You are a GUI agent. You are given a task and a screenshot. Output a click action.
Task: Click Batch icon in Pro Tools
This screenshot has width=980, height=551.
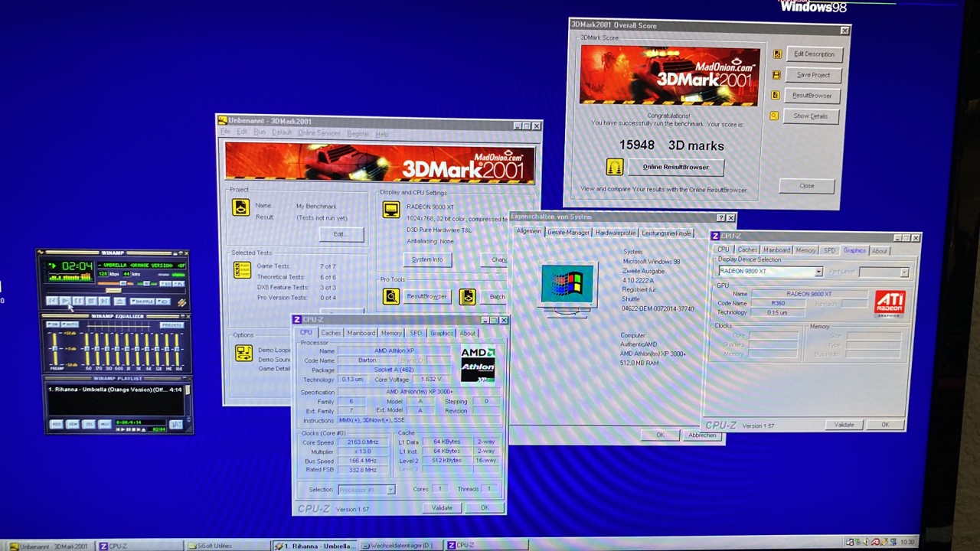pyautogui.click(x=467, y=297)
